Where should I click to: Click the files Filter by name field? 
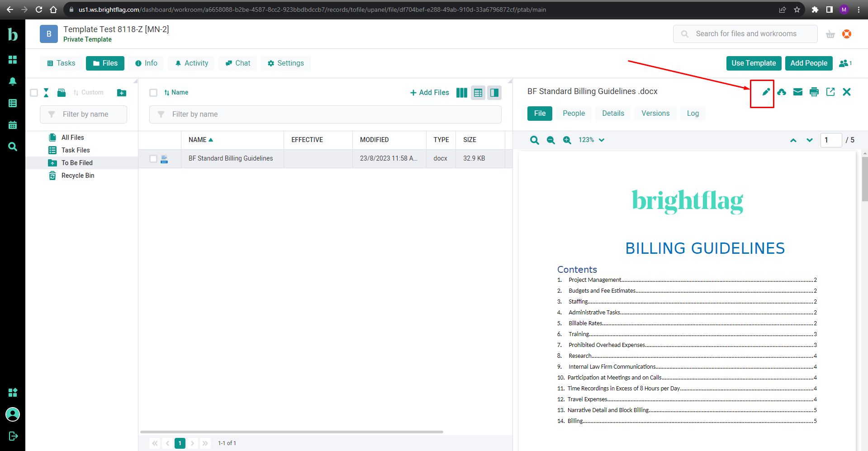[325, 114]
